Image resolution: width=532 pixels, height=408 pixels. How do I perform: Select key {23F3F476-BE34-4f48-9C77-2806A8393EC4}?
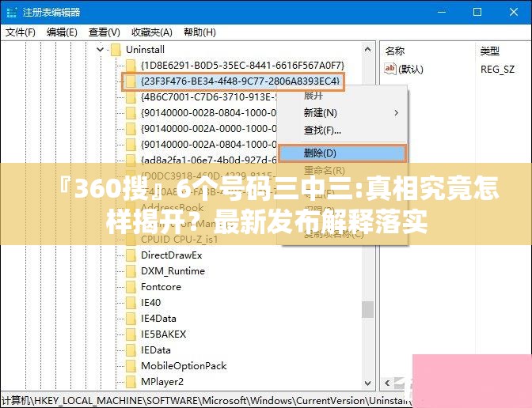pyautogui.click(x=240, y=81)
